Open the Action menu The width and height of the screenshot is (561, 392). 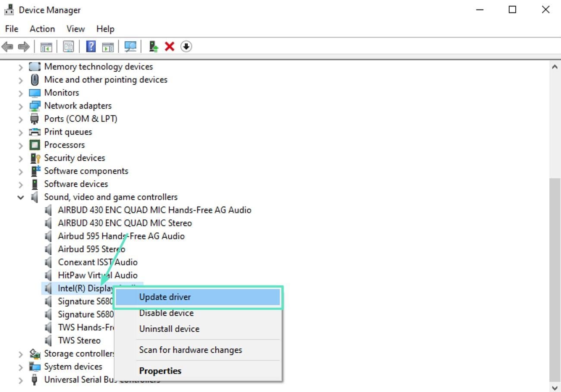[x=42, y=29]
